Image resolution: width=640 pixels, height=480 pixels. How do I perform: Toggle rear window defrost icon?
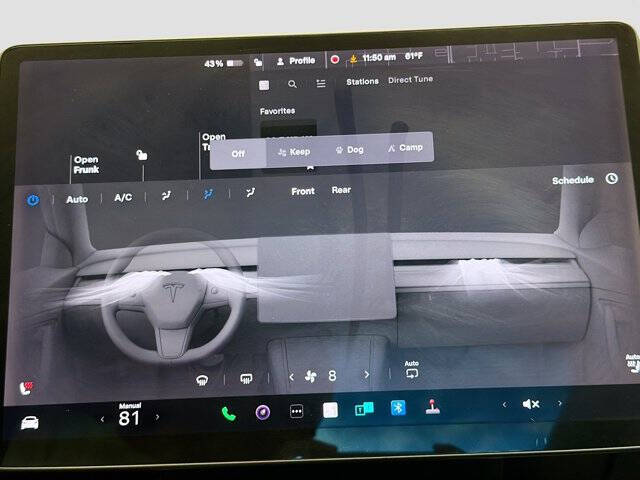pos(246,379)
